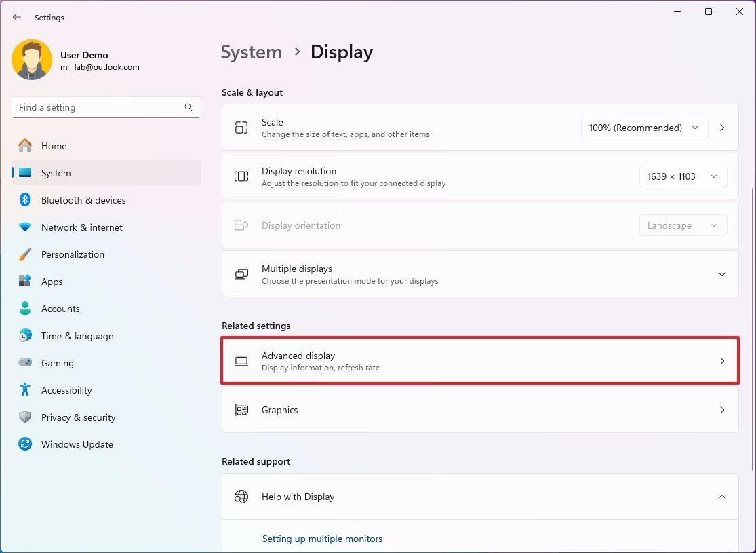Click inside the Find a setting search box
756x553 pixels.
106,107
